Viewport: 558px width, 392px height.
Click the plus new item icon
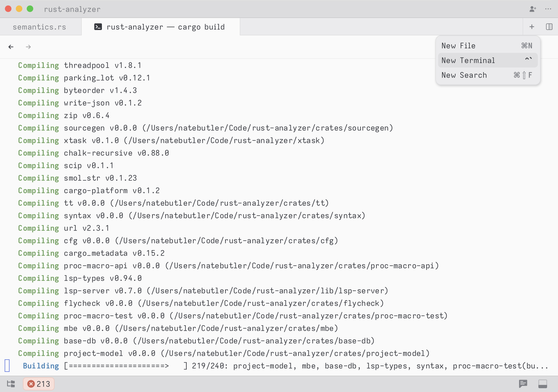[532, 27]
